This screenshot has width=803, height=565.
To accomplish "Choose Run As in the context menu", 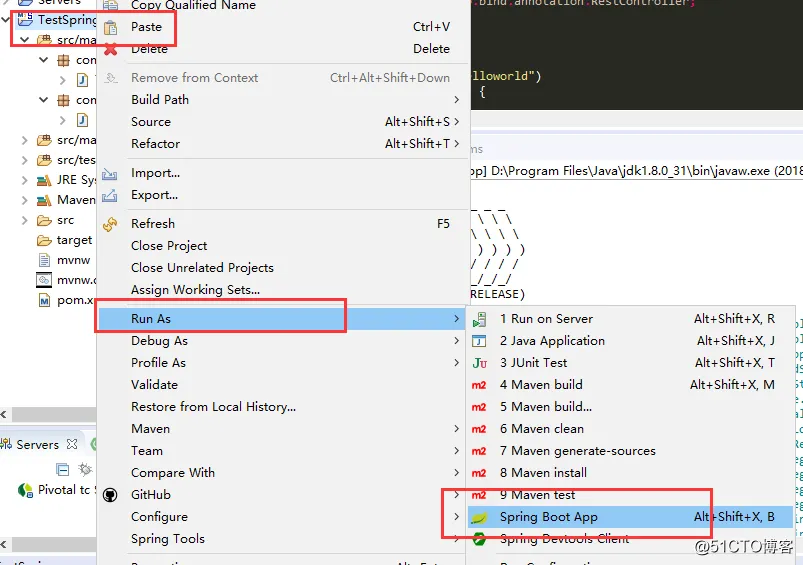I will click(x=283, y=319).
